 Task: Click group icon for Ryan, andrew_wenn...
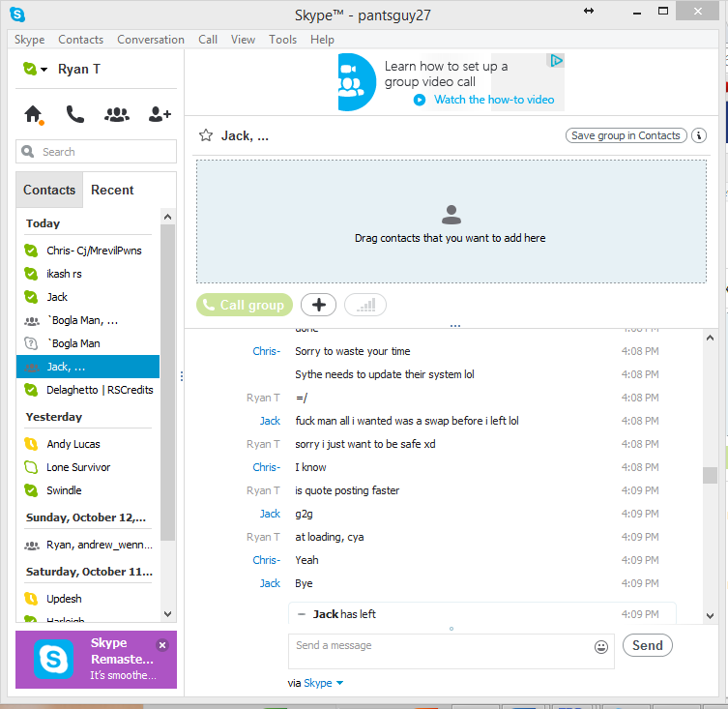tap(32, 546)
